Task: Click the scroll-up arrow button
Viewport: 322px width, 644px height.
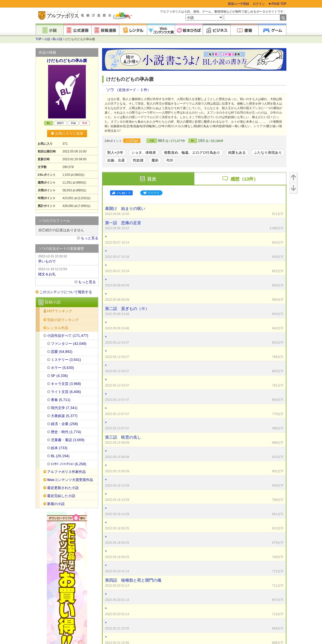Action: point(293,178)
